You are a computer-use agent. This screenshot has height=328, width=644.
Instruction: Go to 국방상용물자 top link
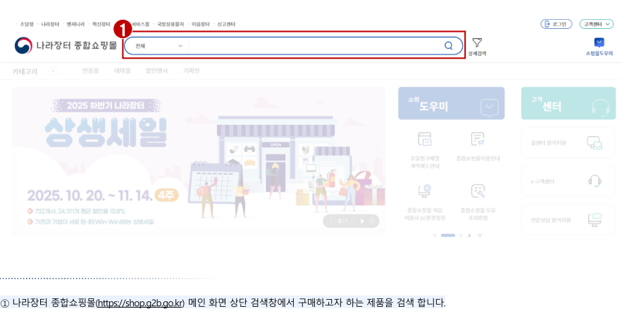pyautogui.click(x=171, y=24)
